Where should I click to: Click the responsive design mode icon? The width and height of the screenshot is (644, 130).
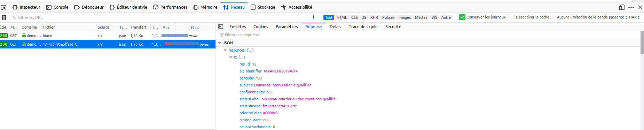(x=622, y=7)
